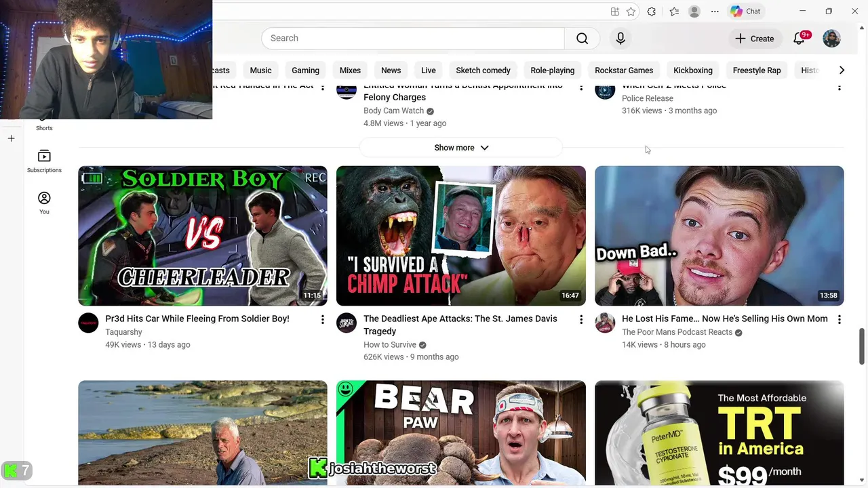This screenshot has height=488, width=868.
Task: Open options for Entitled Woman video
Action: (x=581, y=87)
